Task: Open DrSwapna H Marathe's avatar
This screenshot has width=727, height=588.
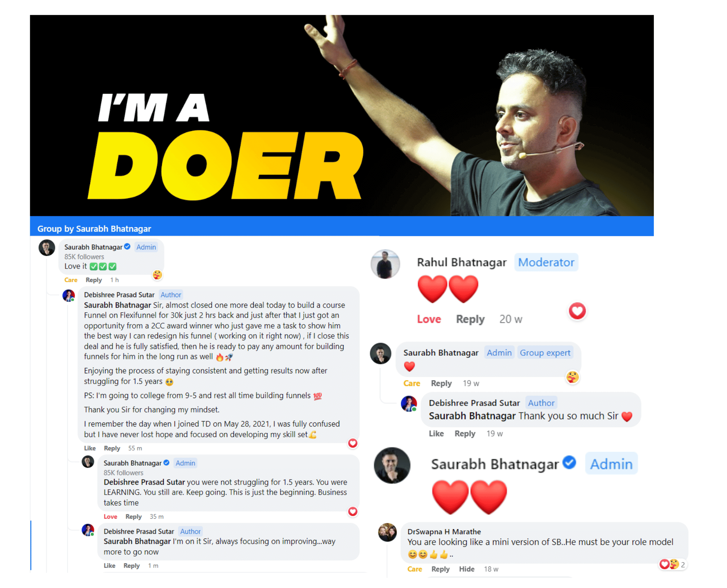Action: (x=388, y=532)
